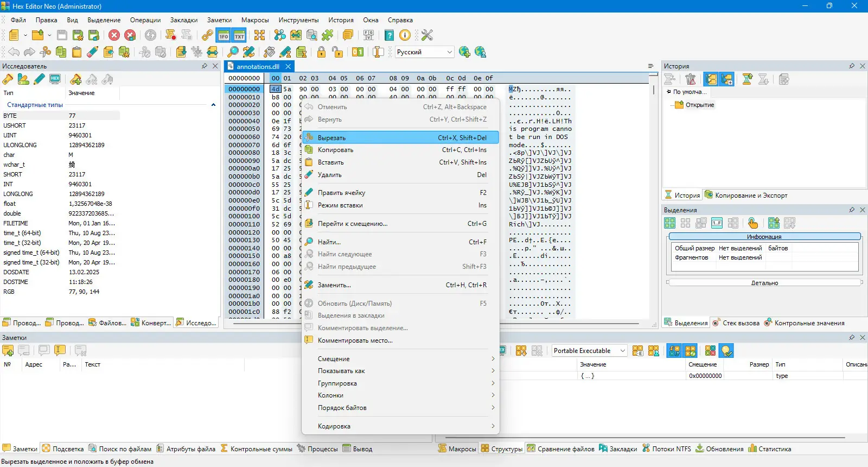868x467 pixels.
Task: Click the blue question mark help icon
Action: point(389,35)
